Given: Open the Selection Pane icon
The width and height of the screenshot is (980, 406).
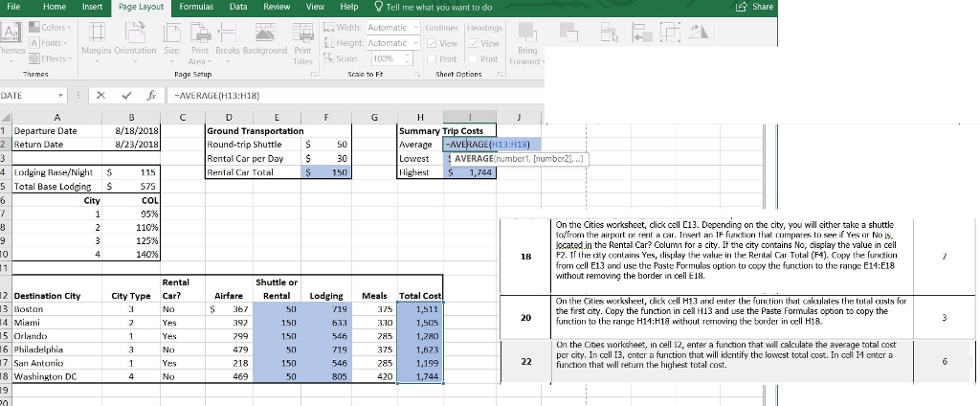Looking at the screenshot, I should [608, 32].
